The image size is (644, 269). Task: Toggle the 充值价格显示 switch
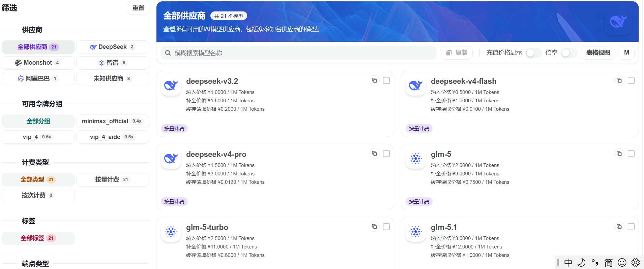[x=533, y=53]
